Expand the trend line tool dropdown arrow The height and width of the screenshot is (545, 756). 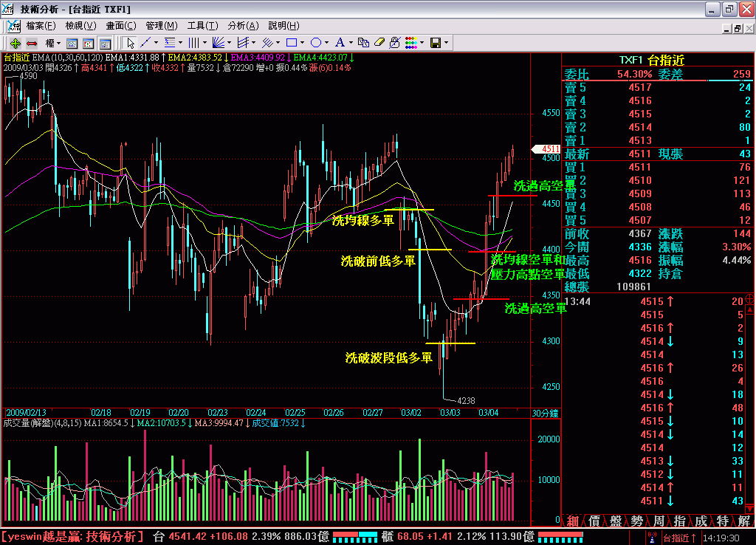click(156, 44)
